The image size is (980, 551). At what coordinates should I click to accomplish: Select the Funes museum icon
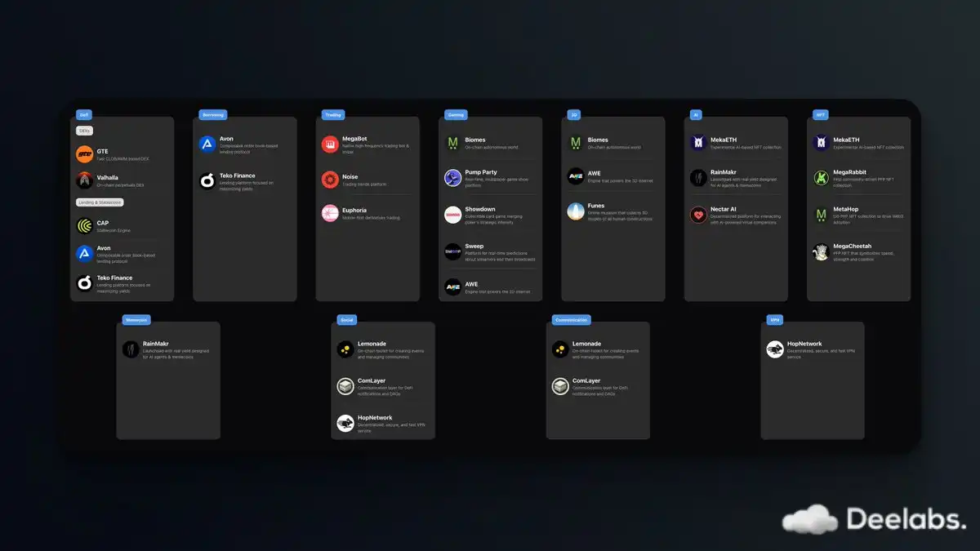point(576,211)
